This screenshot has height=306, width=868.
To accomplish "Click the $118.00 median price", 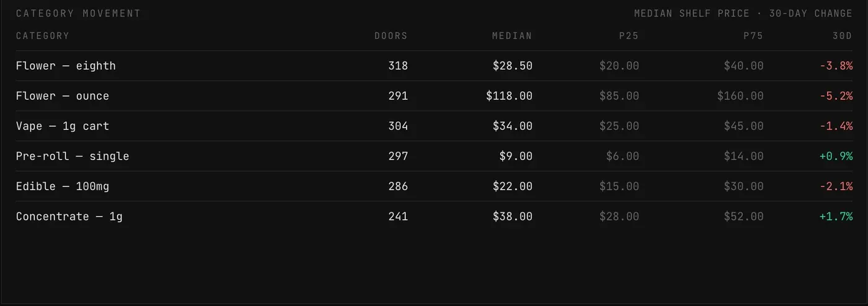I will [x=509, y=96].
